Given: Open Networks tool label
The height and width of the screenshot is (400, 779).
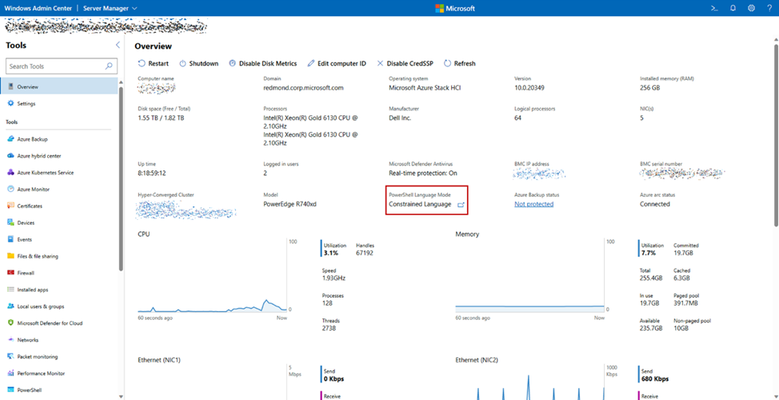Looking at the screenshot, I should click(x=28, y=340).
